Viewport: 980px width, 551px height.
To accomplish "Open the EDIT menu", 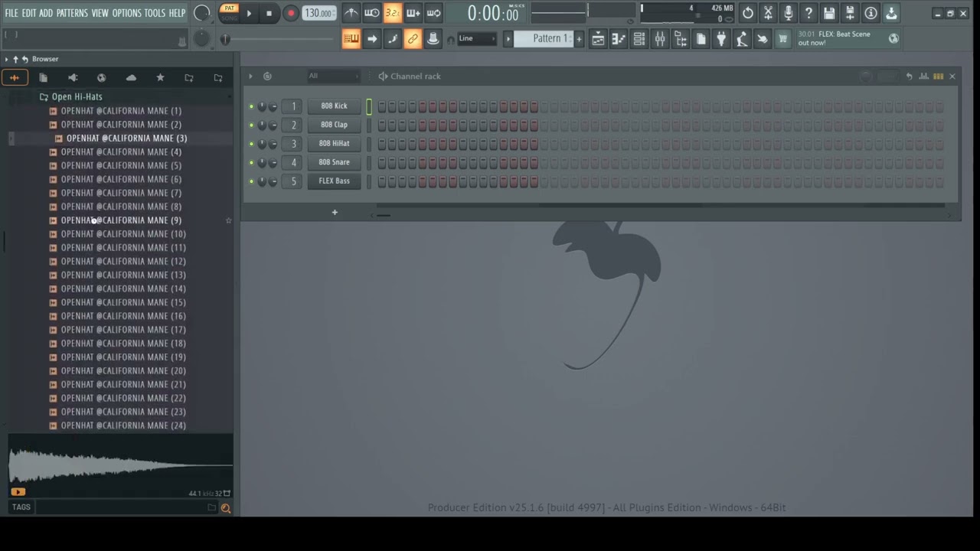I will [29, 13].
